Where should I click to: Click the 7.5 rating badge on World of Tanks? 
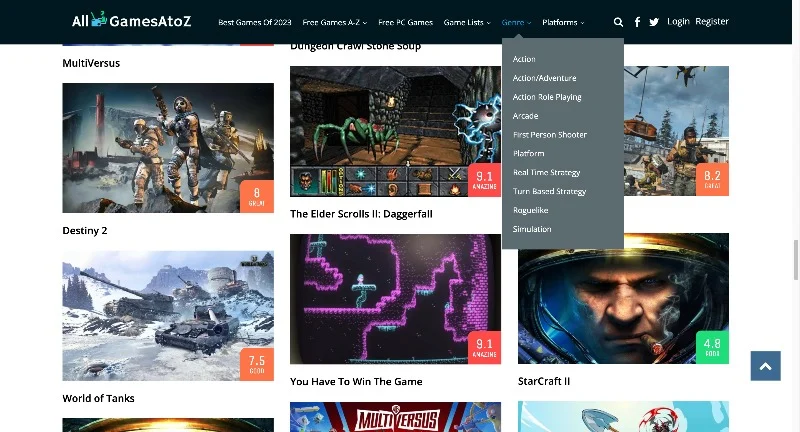(x=257, y=364)
